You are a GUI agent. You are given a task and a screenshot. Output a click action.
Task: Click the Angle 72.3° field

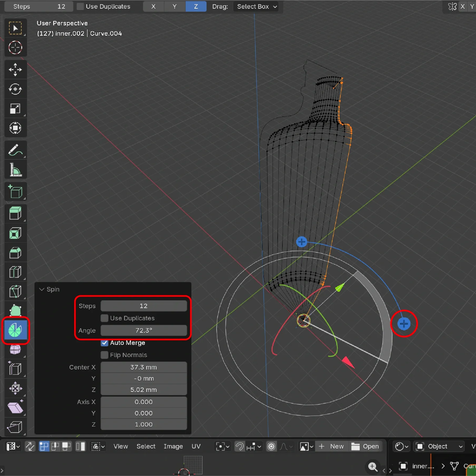pos(144,331)
